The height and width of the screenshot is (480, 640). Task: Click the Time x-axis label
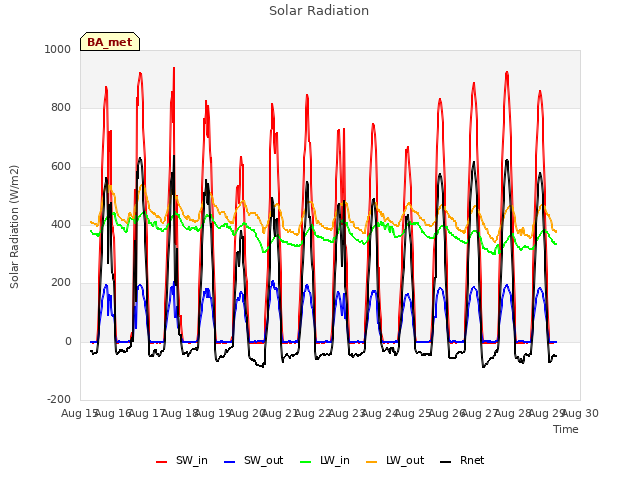566,429
